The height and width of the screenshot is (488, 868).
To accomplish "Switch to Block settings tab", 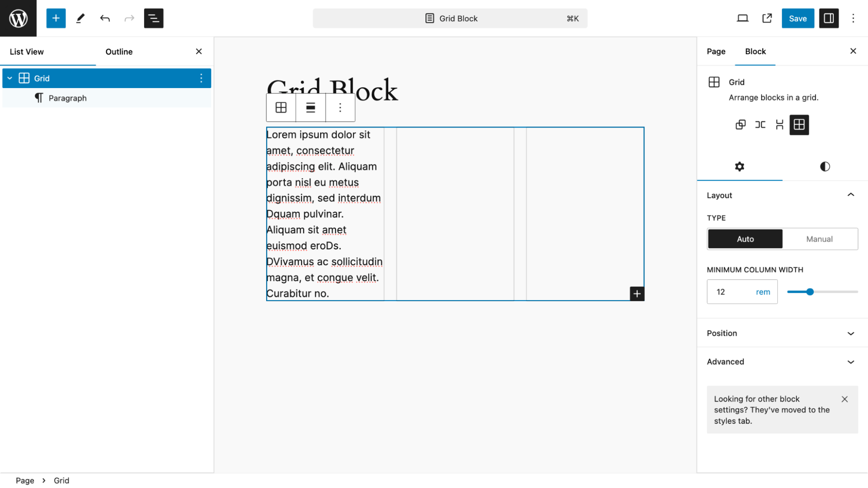I will pos(756,51).
